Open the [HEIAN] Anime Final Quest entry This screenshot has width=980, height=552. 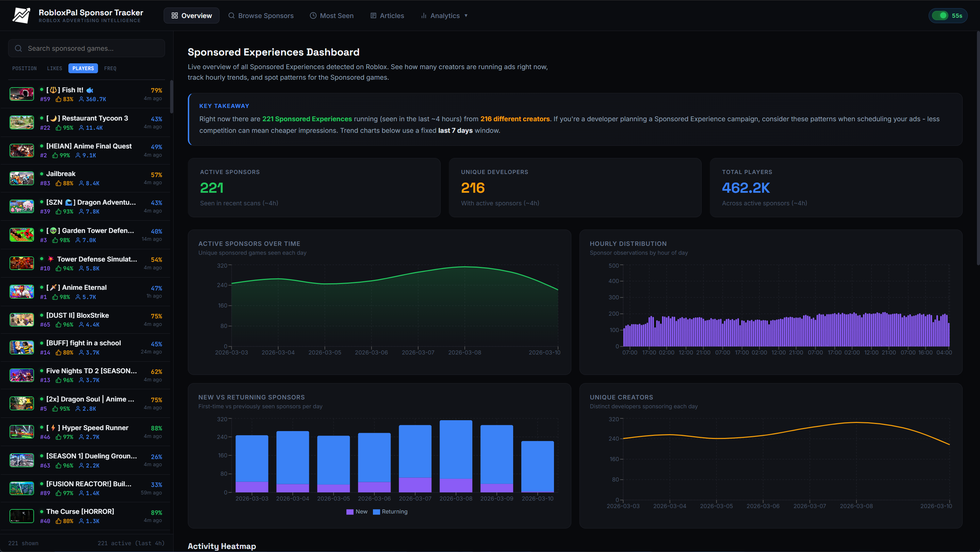point(88,146)
